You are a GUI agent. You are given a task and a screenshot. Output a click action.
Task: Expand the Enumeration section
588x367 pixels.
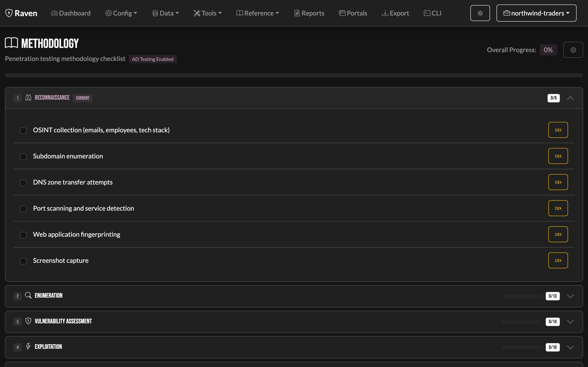(294, 296)
